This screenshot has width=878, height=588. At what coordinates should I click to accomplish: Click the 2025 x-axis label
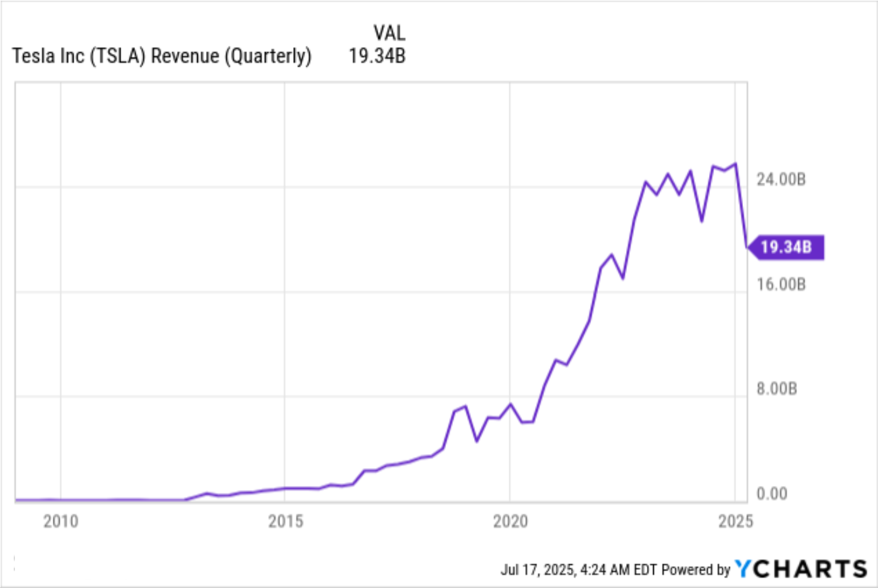(x=735, y=521)
